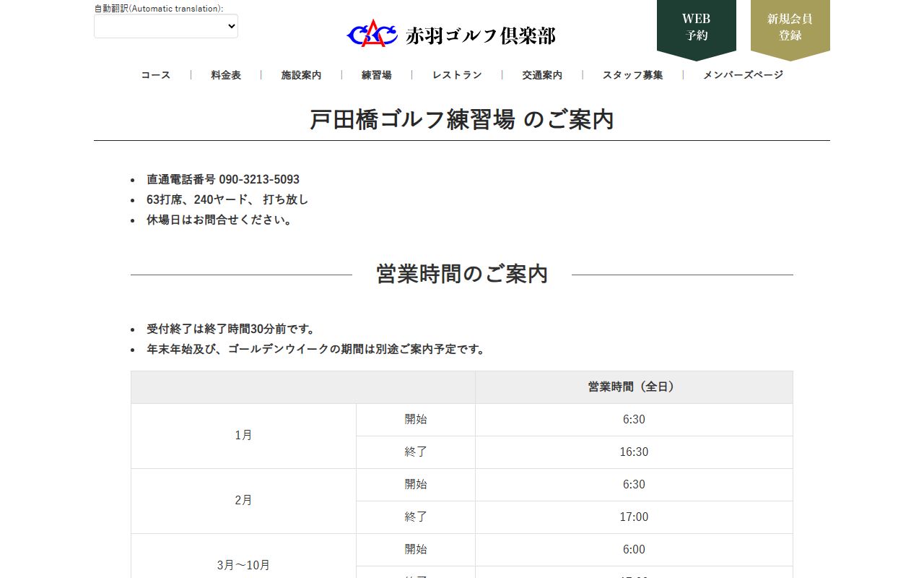Screen dimensions: 924x578
Task: Click the 2月 終了 cell
Action: pos(416,517)
